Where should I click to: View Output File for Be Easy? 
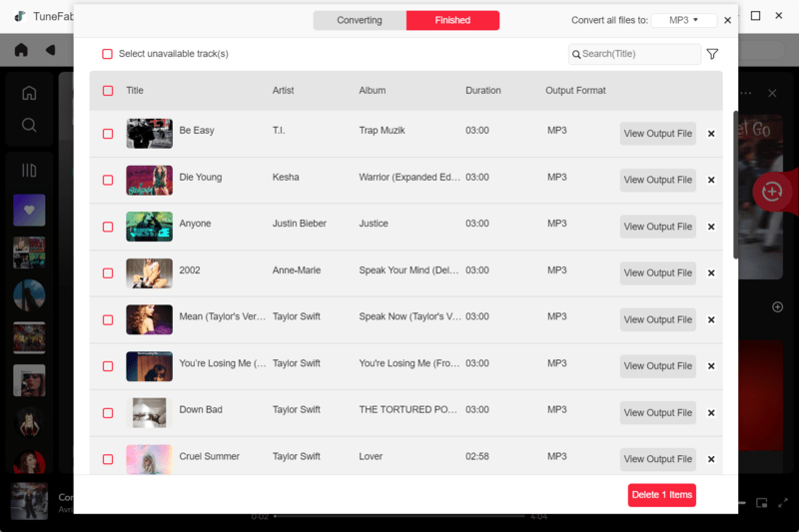coord(658,134)
